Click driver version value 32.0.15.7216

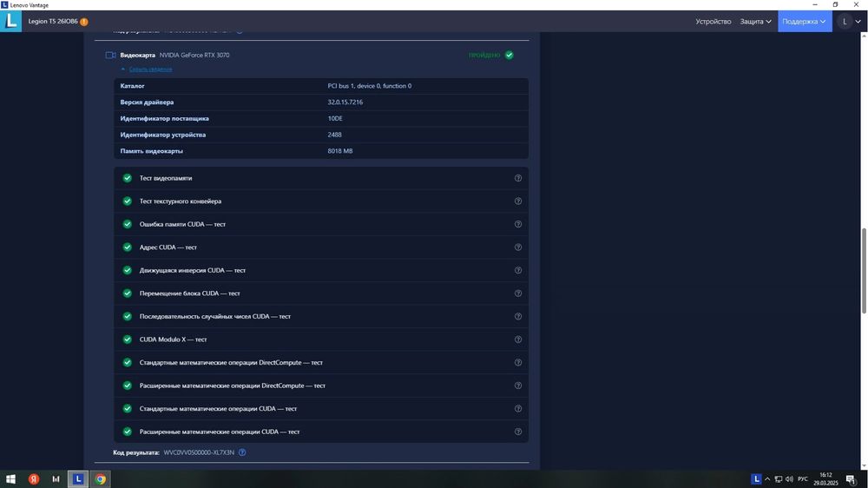pyautogui.click(x=345, y=102)
